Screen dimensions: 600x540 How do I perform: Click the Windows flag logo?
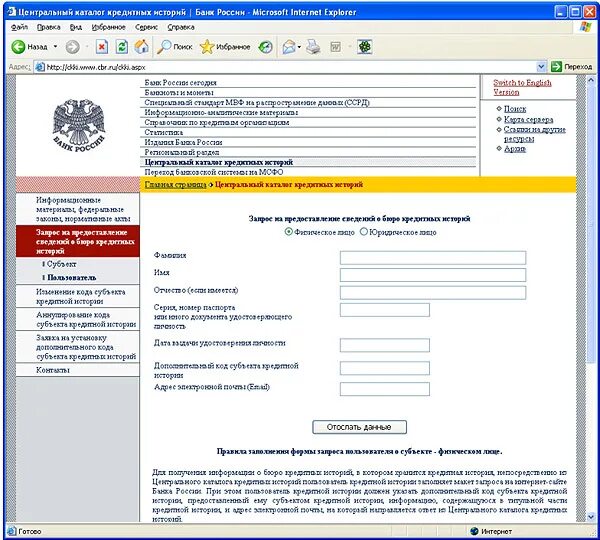585,27
